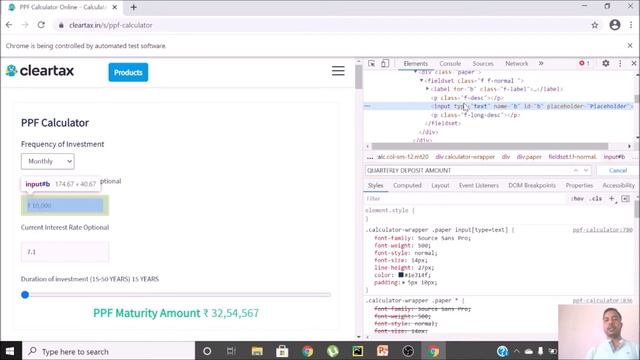
Task: Open the Frequency of Investment dropdown
Action: (x=48, y=161)
